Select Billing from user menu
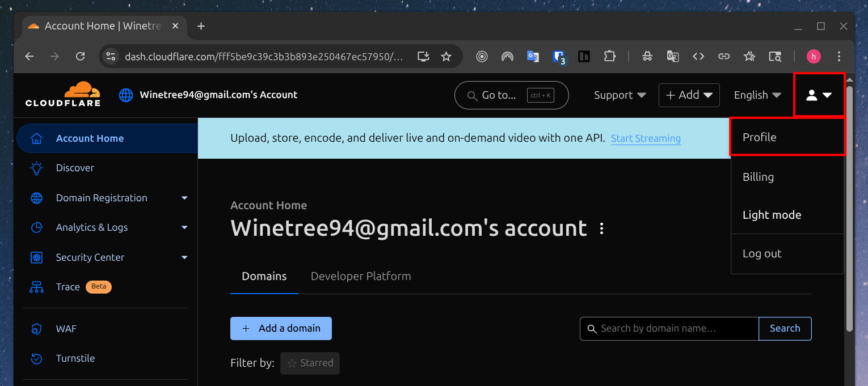 point(787,177)
